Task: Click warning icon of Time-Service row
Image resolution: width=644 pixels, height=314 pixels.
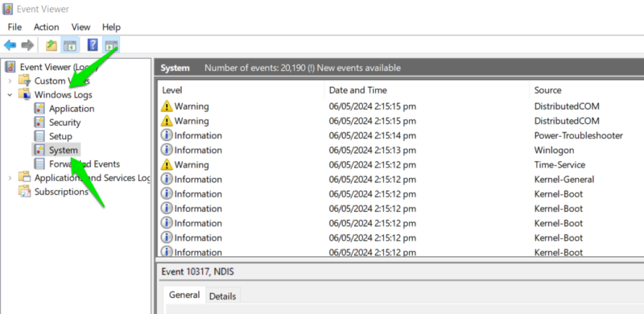Action: 167,165
